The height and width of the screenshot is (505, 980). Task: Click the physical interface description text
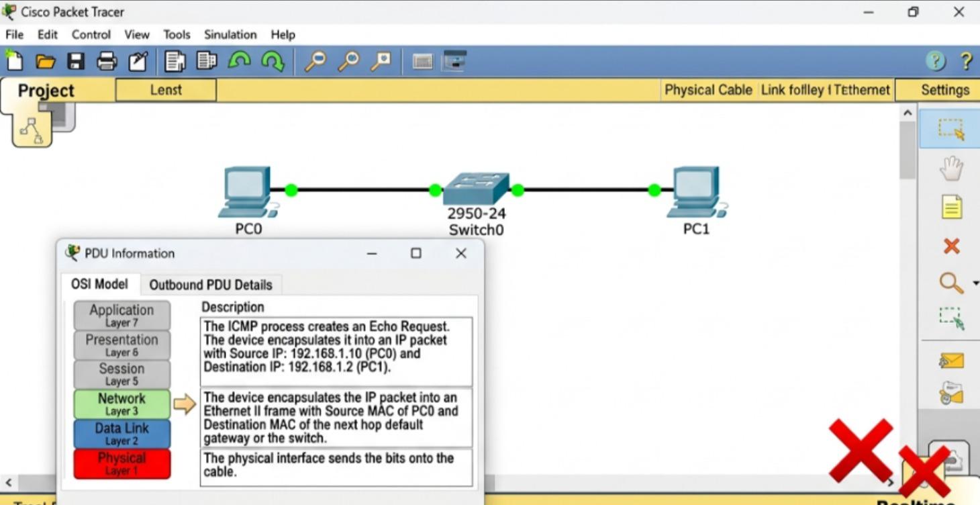point(336,467)
